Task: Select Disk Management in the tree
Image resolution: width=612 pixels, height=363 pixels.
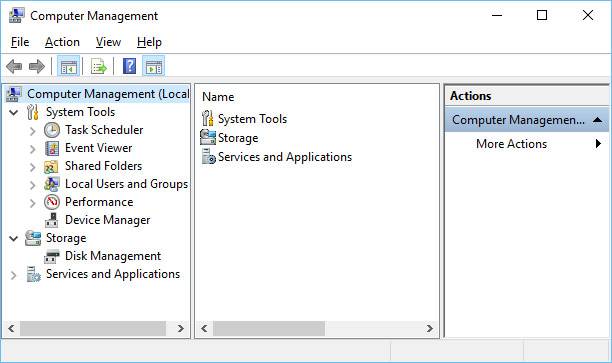Action: coord(113,256)
